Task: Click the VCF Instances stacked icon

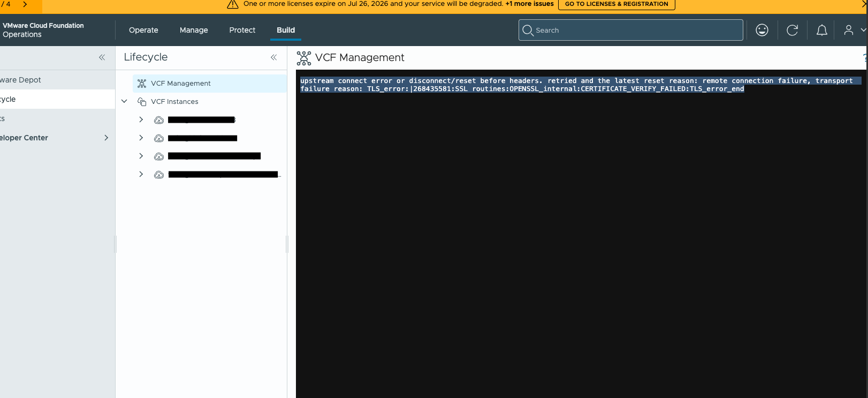Action: [142, 102]
